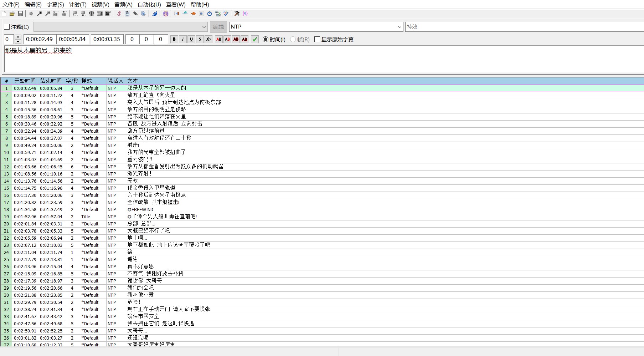644x356 pixels.
Task: Open the Kanji Timer tool
Action: [x=218, y=14]
